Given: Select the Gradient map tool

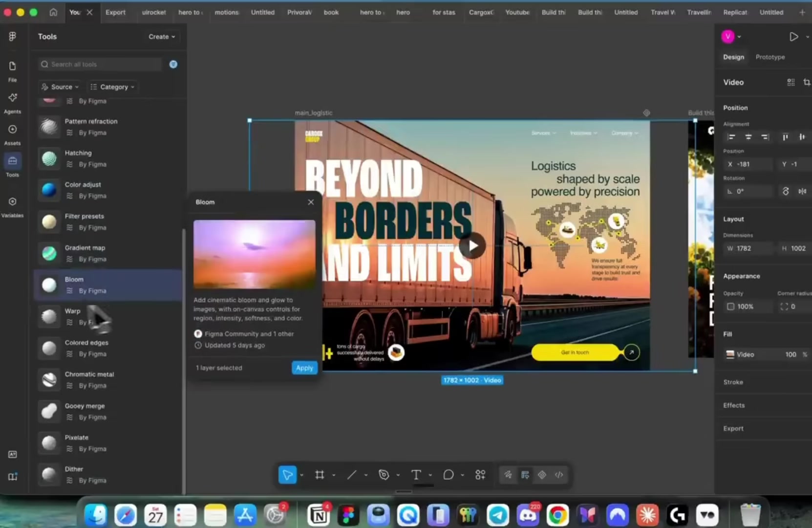Looking at the screenshot, I should pos(107,253).
